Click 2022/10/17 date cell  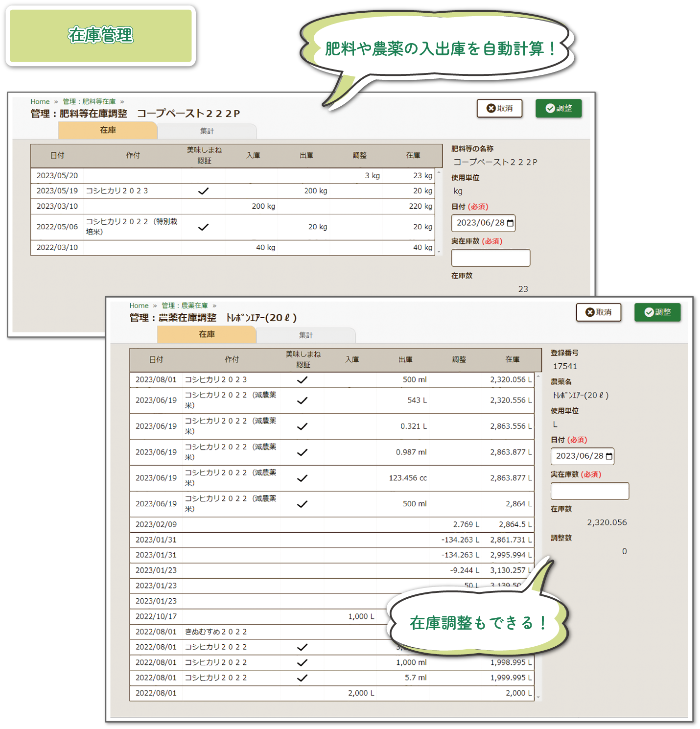156,616
